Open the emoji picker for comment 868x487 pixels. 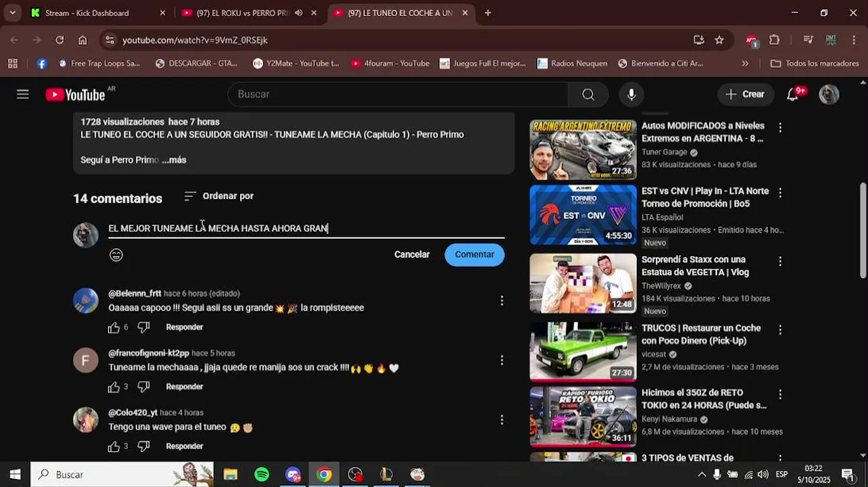116,255
